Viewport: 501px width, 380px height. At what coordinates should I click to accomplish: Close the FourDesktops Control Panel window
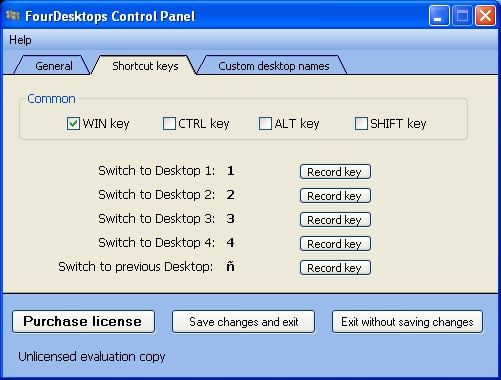485,15
